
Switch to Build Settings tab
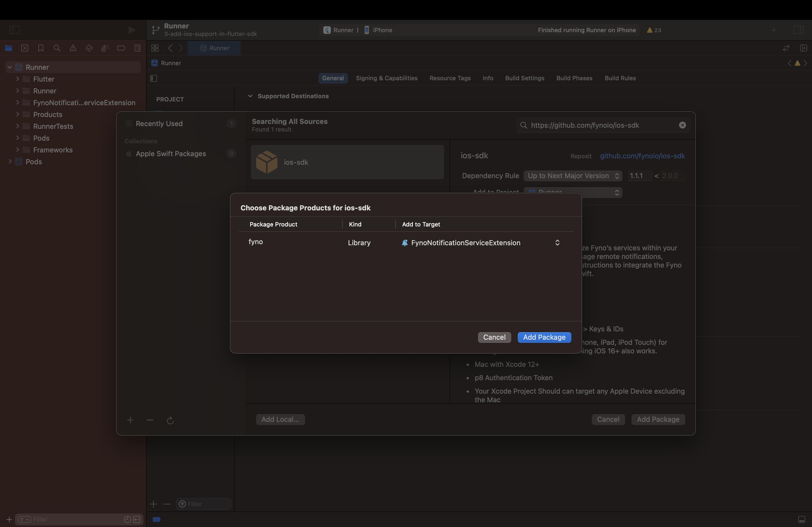pyautogui.click(x=524, y=78)
